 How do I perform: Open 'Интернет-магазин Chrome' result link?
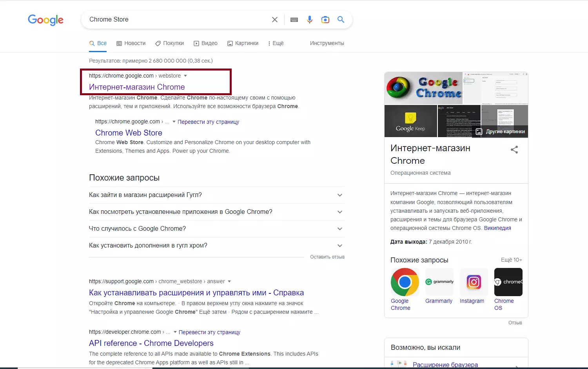pos(137,87)
